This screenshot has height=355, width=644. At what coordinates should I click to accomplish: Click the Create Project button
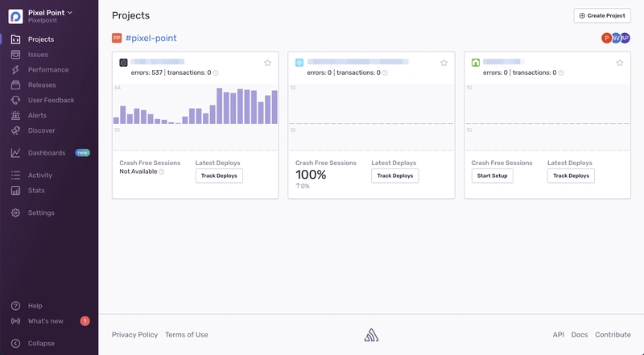click(x=602, y=15)
